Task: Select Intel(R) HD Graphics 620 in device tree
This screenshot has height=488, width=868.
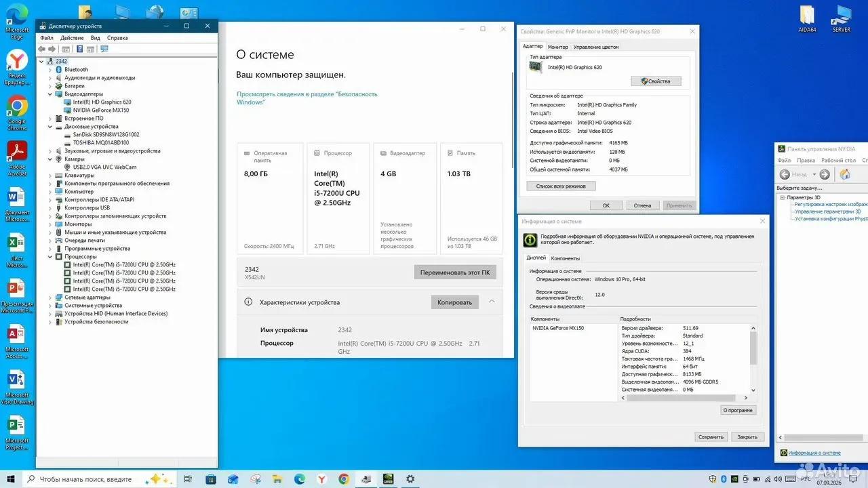Action: click(x=102, y=102)
